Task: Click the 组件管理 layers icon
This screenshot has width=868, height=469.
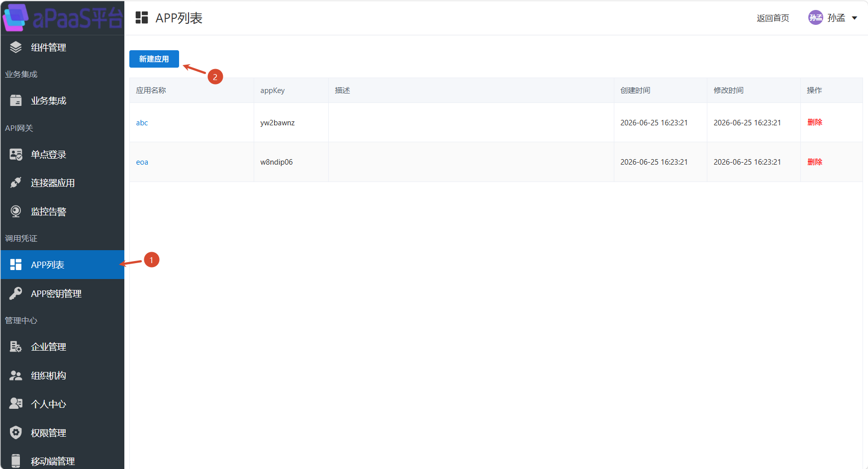Action: click(x=16, y=47)
